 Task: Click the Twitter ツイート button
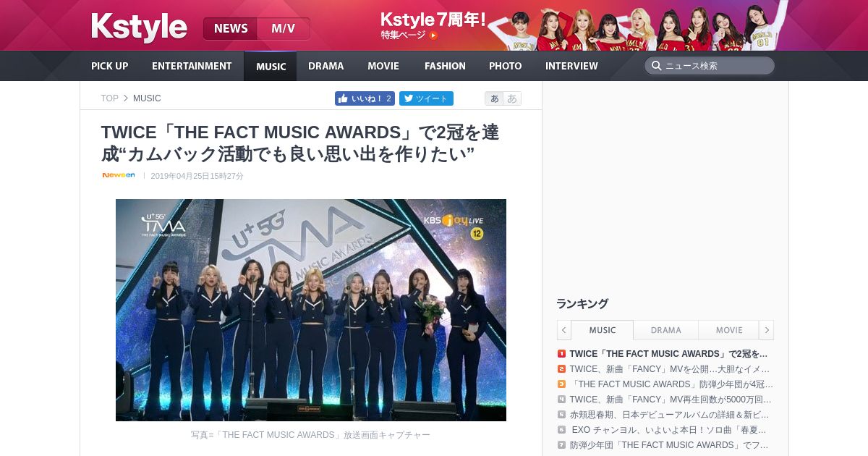coord(426,98)
